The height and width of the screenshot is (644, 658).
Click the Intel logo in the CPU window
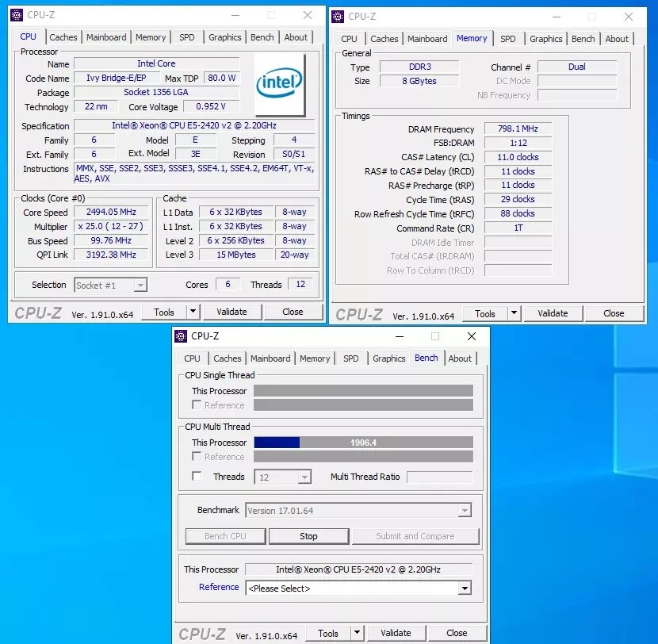coord(280,84)
